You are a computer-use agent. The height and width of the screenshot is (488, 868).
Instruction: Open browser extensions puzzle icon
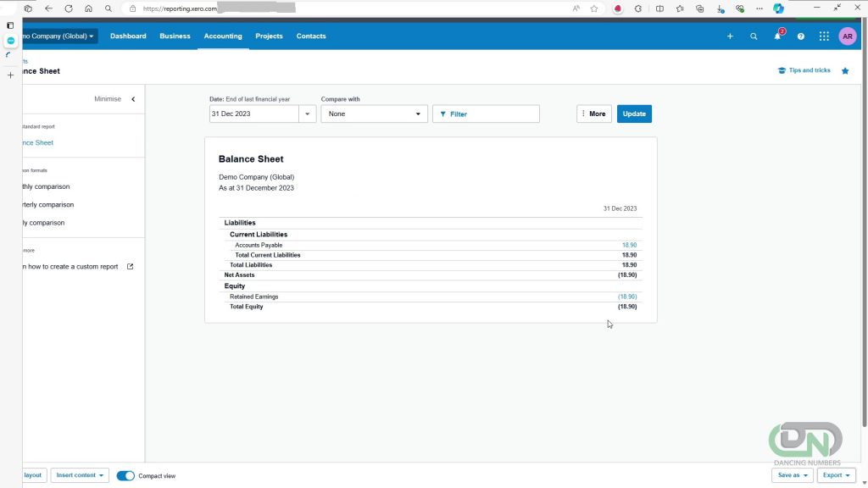coord(638,8)
